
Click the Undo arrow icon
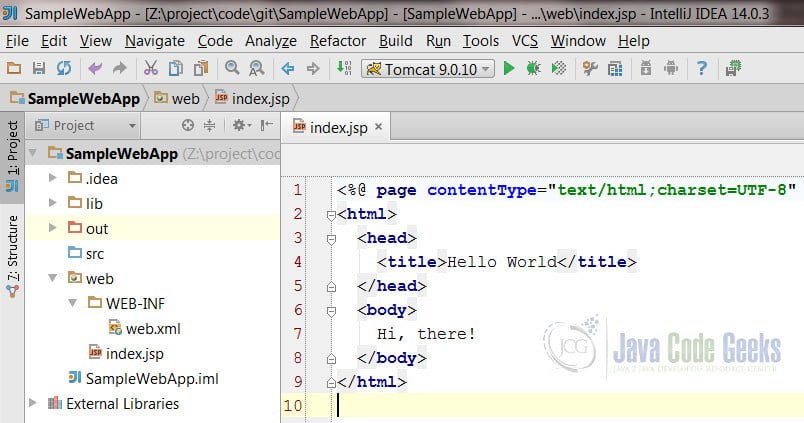(x=95, y=68)
